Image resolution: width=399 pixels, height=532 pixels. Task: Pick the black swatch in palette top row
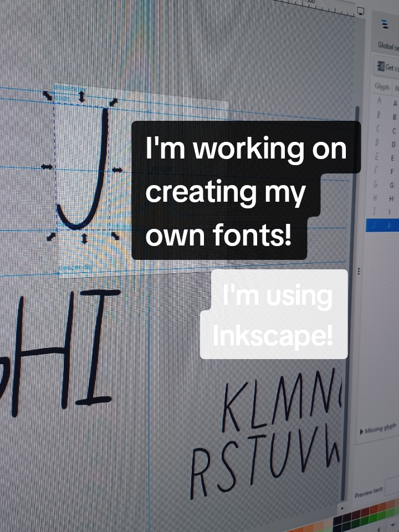point(338,521)
